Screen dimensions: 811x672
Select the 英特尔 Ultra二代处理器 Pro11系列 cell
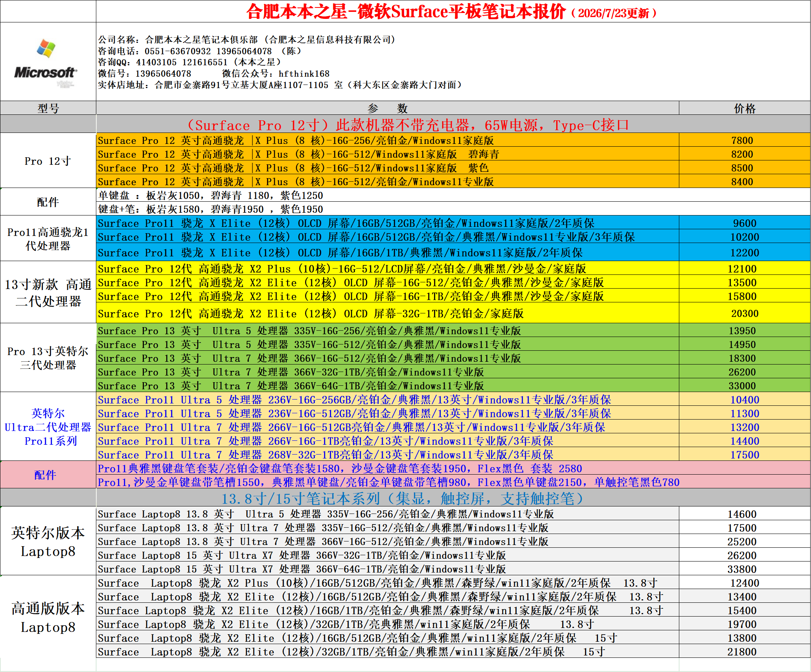click(48, 427)
